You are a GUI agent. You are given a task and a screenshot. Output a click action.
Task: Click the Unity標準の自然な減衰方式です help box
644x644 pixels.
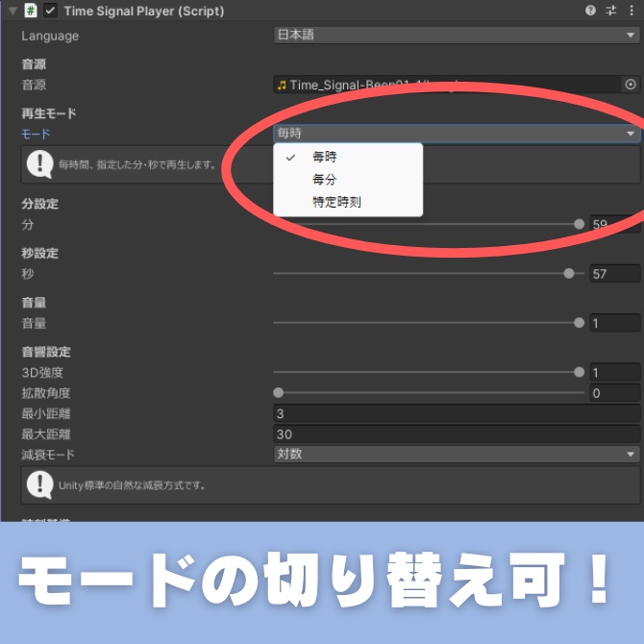click(x=331, y=485)
